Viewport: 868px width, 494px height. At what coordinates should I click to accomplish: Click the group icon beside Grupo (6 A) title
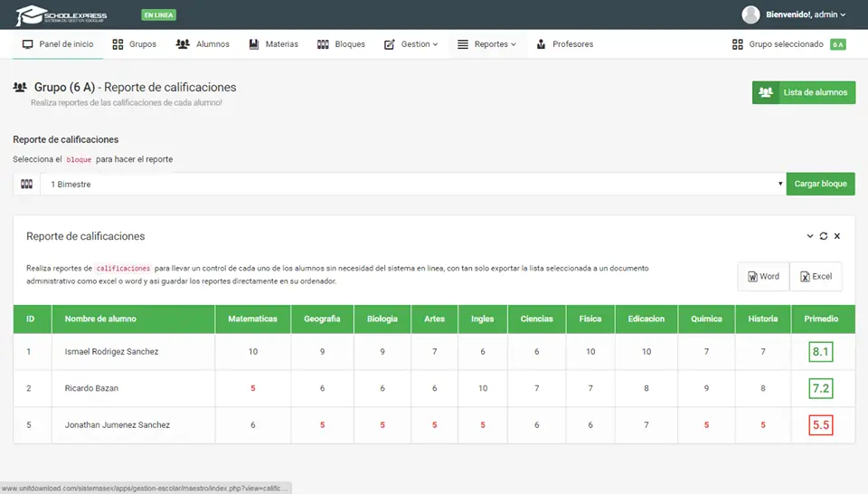[20, 87]
